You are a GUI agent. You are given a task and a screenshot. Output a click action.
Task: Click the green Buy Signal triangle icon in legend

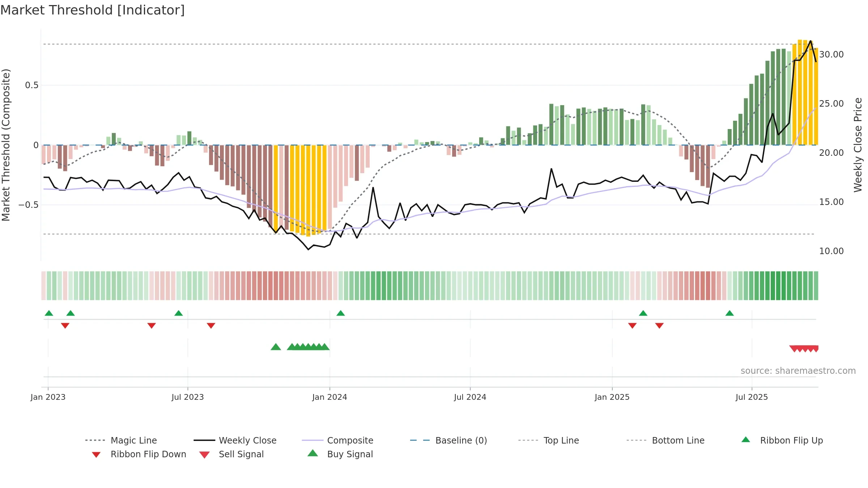(313, 453)
